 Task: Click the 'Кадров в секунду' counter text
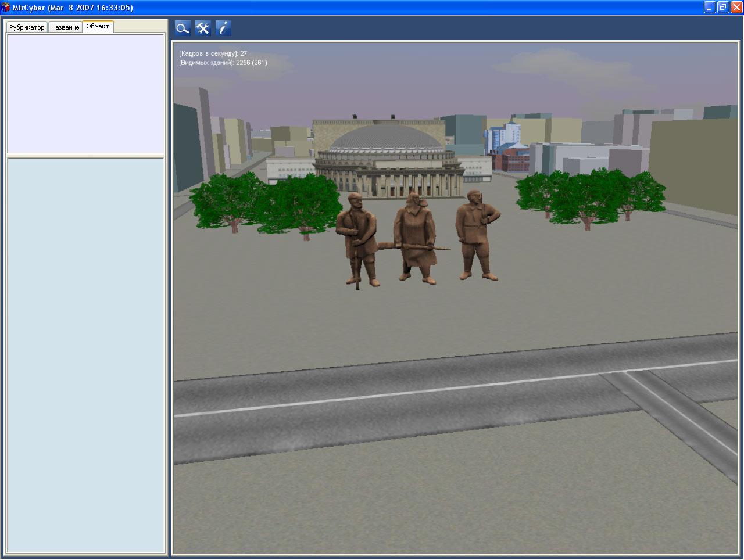[213, 53]
